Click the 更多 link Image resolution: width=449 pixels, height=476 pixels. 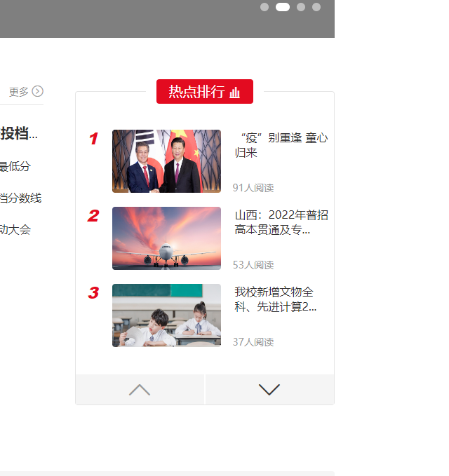(x=18, y=92)
